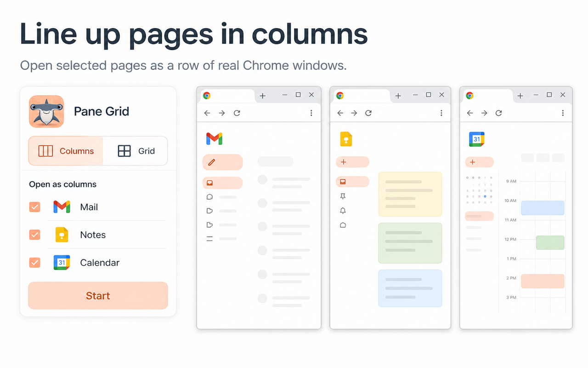
Task: Open the green event at 12 PM
Action: pos(550,242)
